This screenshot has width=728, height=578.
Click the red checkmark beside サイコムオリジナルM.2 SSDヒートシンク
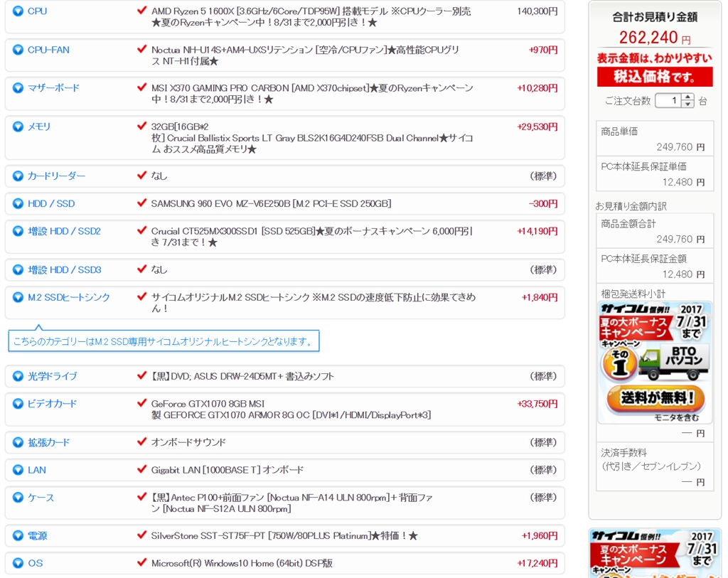tap(142, 296)
